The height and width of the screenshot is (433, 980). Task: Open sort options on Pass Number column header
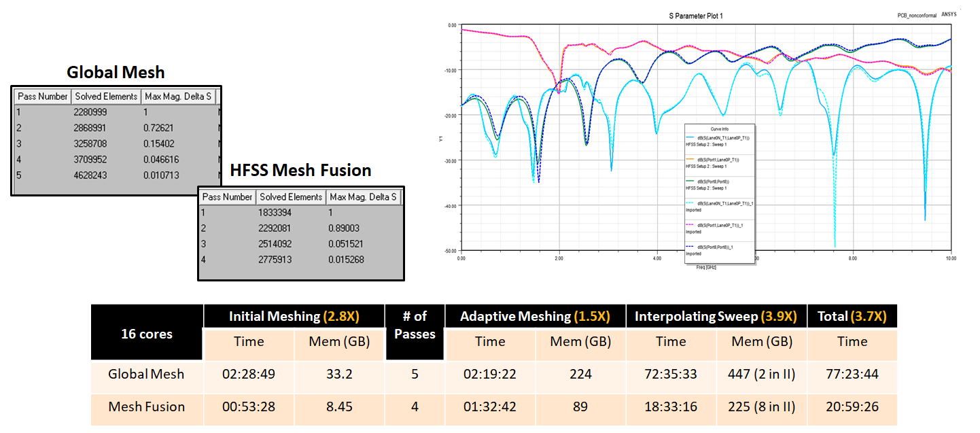tap(42, 96)
